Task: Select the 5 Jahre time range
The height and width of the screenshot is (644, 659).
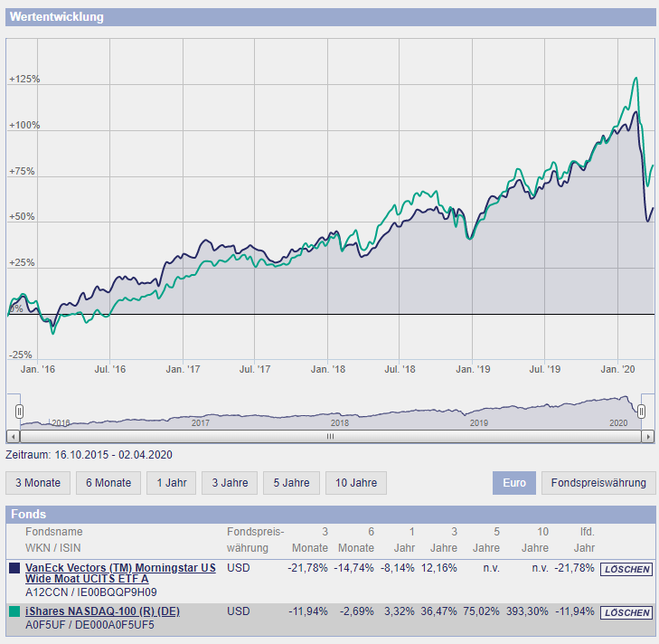Action: 291,483
